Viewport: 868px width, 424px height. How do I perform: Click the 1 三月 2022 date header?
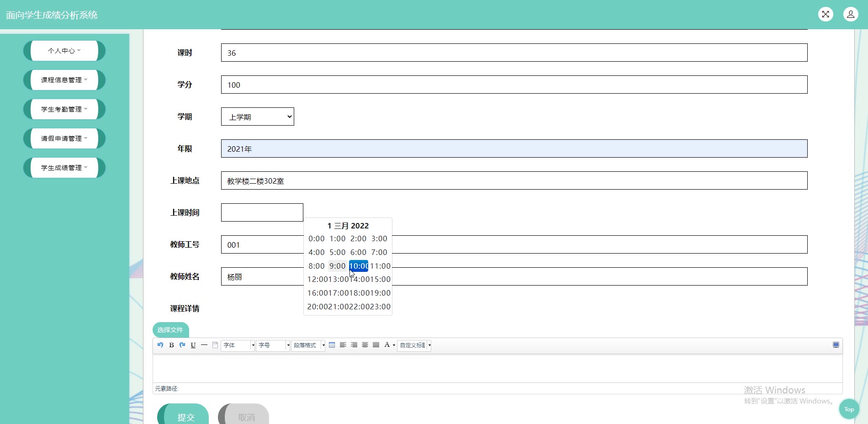[348, 226]
